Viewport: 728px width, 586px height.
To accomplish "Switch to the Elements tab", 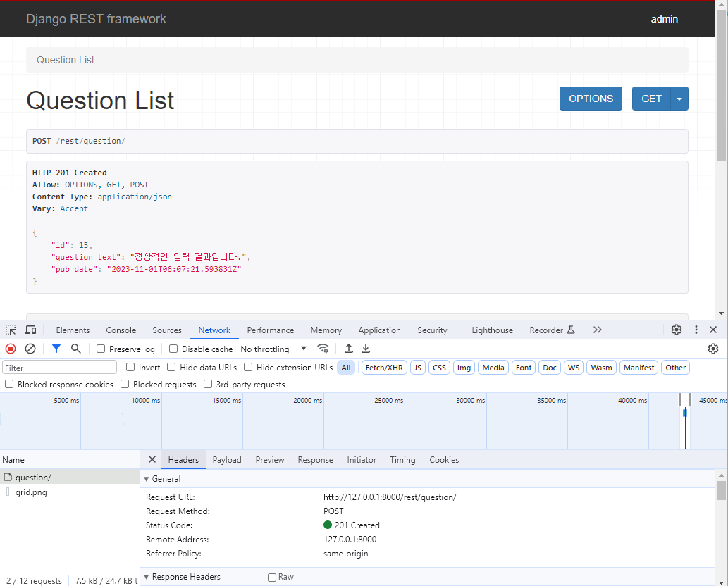I will coord(73,330).
